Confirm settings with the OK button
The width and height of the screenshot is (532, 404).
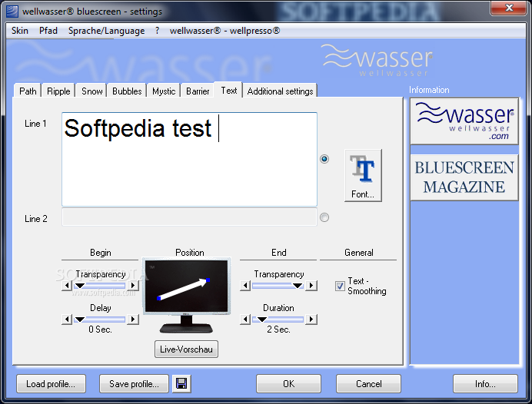(289, 384)
